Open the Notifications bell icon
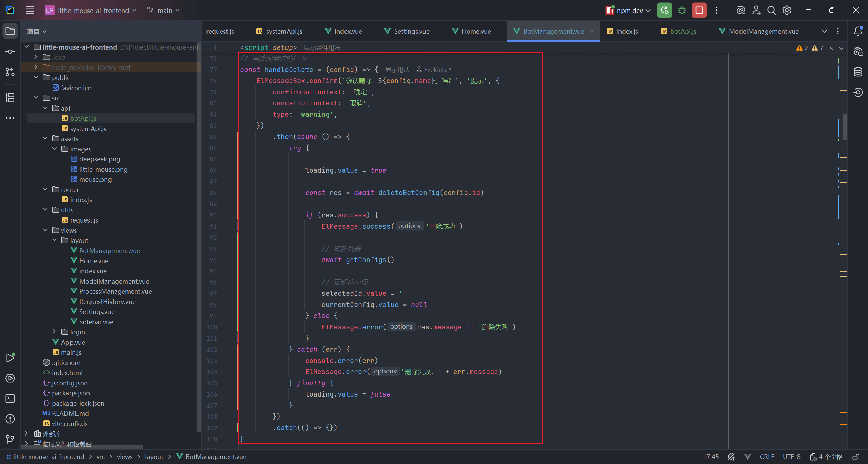 [x=858, y=31]
